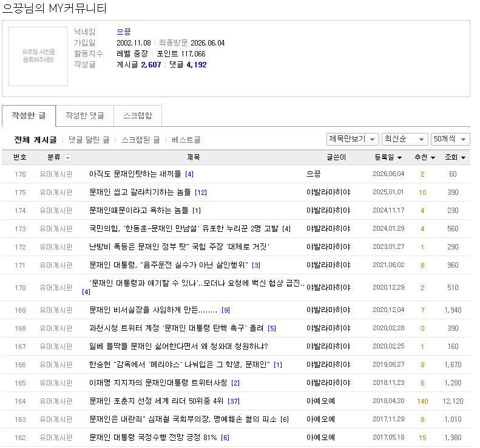
Task: Open post 난방비 폭등은 문재인 정부 탓
Action: 179,247
